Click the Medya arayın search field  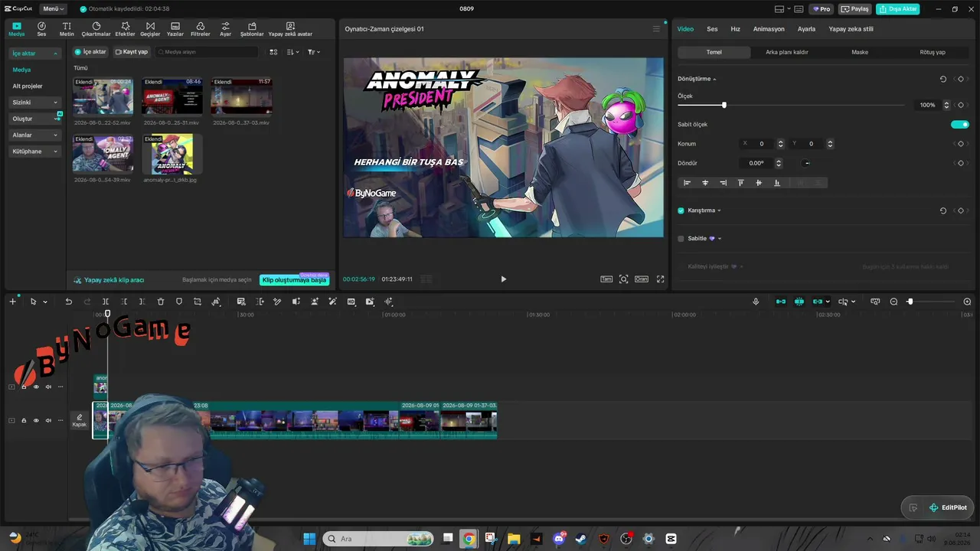207,52
